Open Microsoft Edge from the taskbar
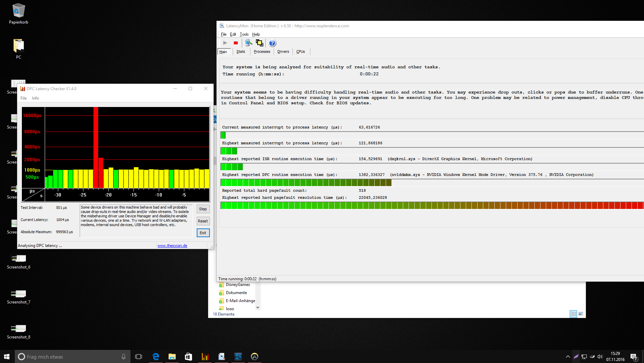 tap(156, 357)
